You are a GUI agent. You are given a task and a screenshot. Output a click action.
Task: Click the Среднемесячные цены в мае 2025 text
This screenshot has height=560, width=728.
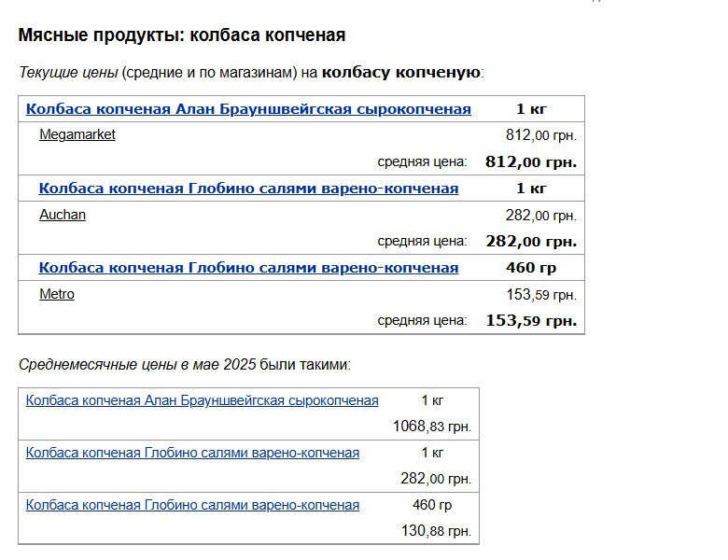[x=137, y=365]
